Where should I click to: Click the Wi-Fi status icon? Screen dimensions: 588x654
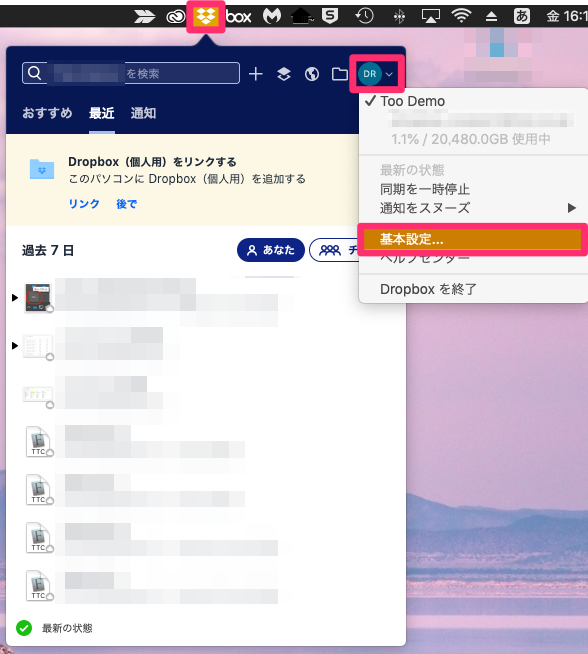[x=461, y=16]
